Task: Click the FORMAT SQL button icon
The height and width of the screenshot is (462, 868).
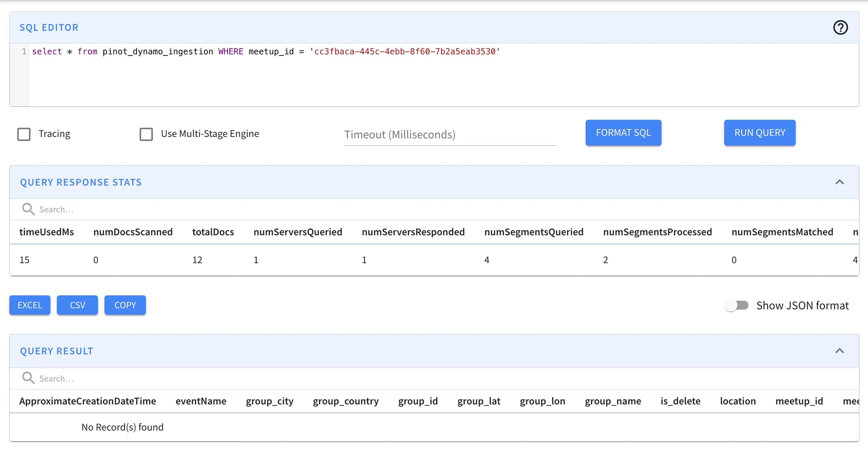Action: [623, 133]
